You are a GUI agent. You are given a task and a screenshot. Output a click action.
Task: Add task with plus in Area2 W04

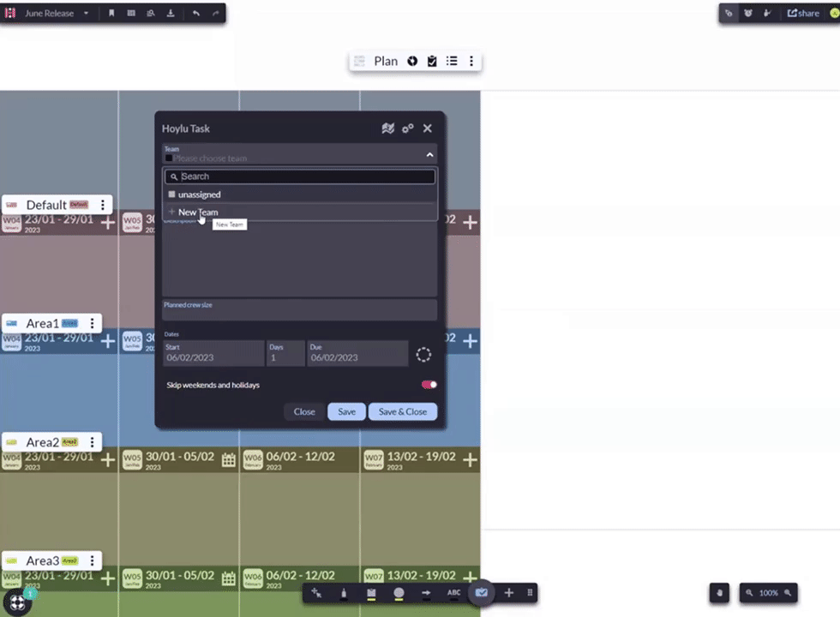point(108,459)
